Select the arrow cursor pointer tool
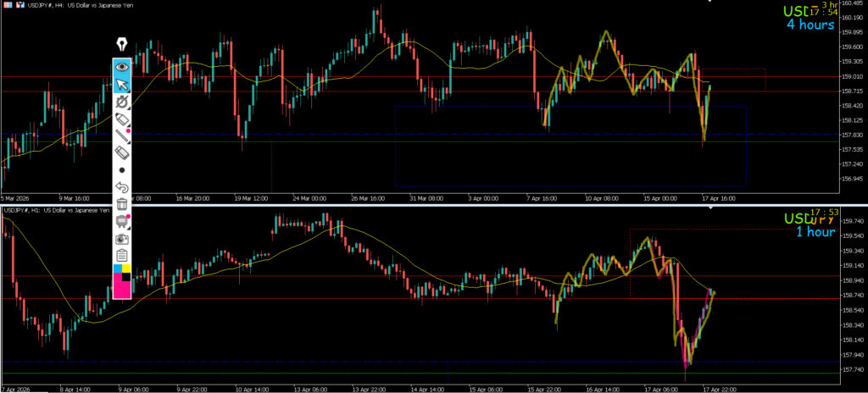The width and height of the screenshot is (868, 393). click(x=122, y=84)
